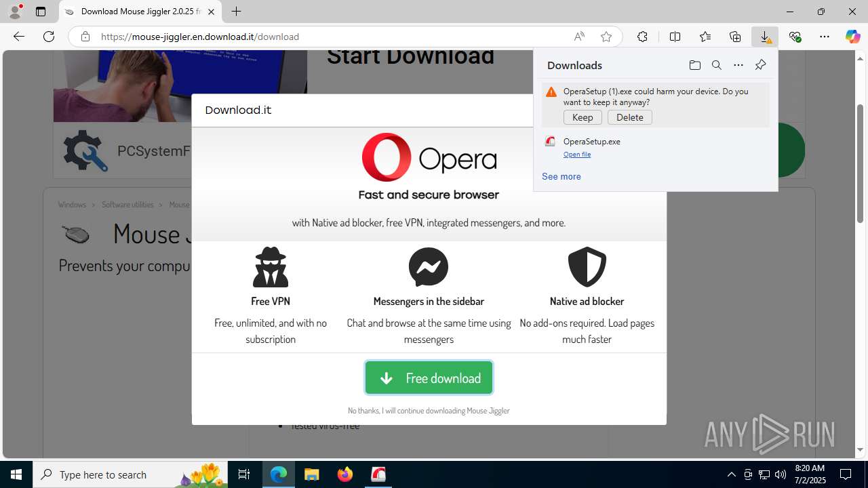868x488 pixels.
Task: Click the Free VPN spy icon
Action: 271,267
